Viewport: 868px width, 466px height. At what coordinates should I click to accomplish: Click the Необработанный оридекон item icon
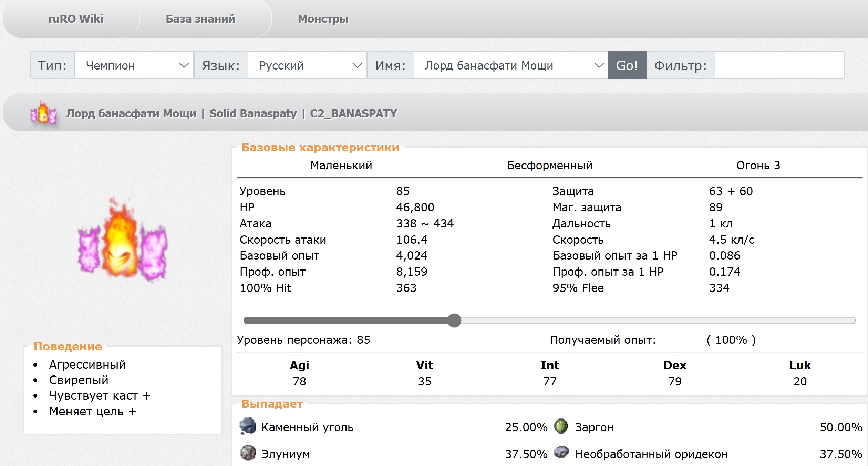(561, 452)
